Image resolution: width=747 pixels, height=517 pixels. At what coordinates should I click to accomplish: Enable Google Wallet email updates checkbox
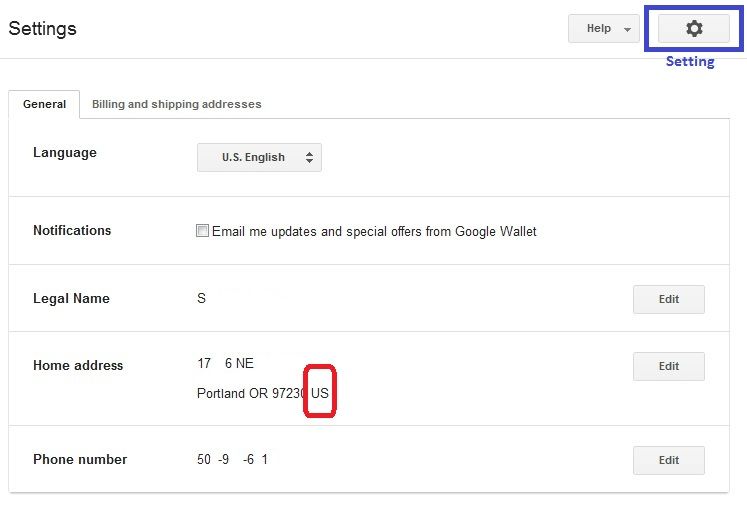pos(203,231)
